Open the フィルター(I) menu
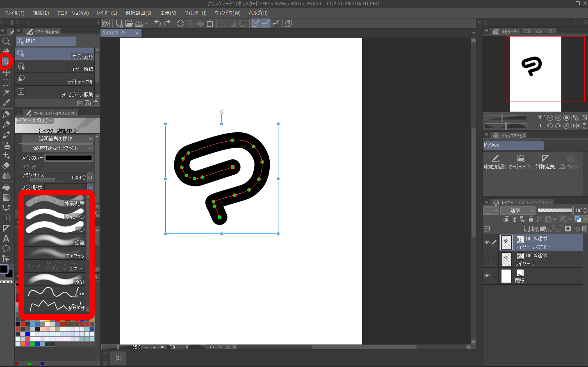The width and height of the screenshot is (588, 367). tap(195, 13)
